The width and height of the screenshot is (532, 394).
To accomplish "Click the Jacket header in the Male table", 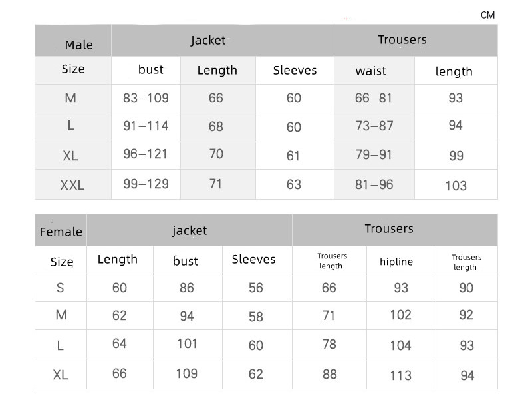I will click(x=208, y=40).
